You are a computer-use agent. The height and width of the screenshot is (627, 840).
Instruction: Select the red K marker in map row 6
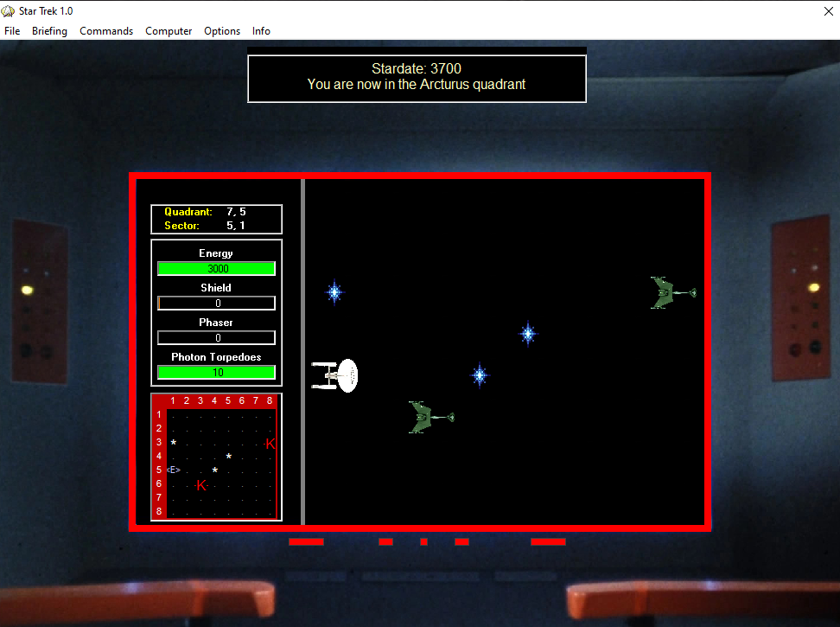201,485
